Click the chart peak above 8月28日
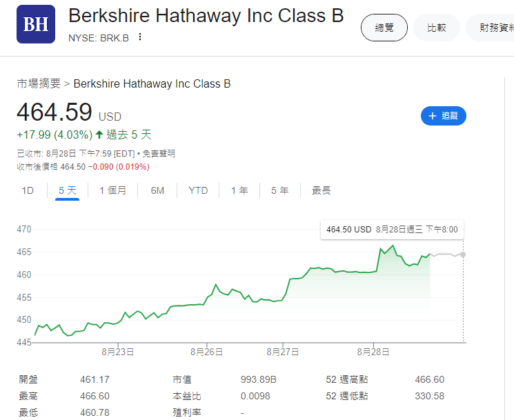The image size is (514, 420). coord(393,246)
